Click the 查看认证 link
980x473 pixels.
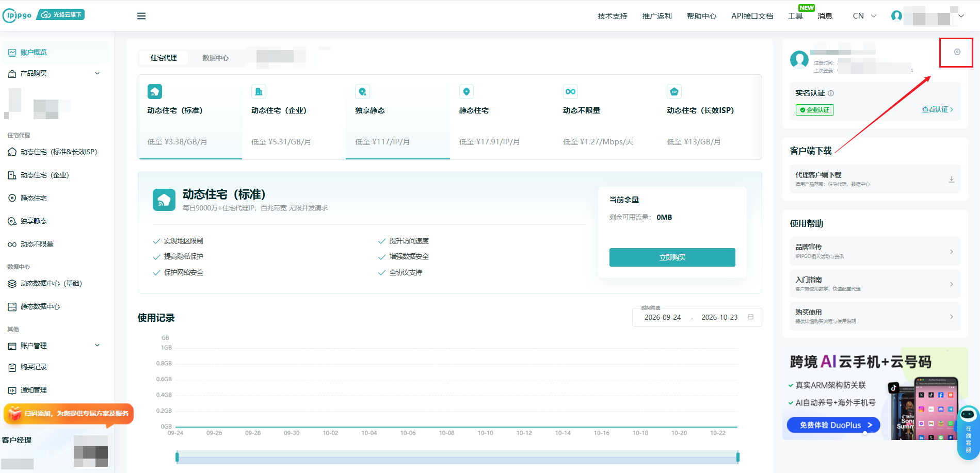tap(937, 109)
